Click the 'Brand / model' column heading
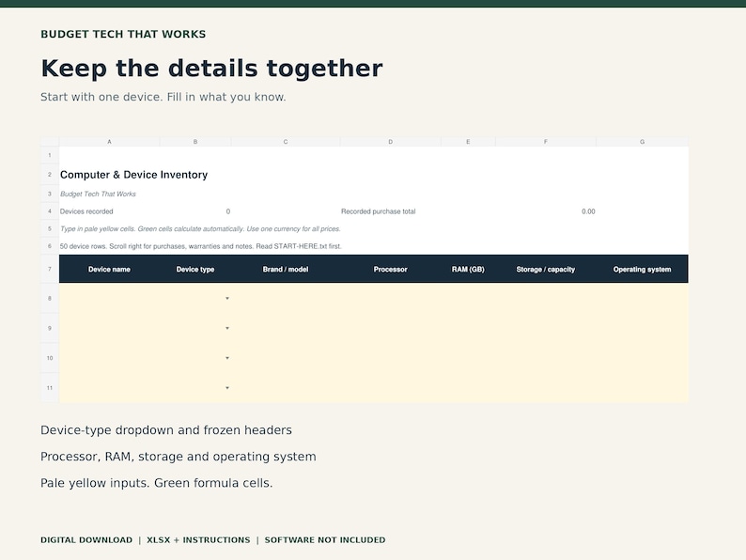The width and height of the screenshot is (746, 560). pos(286,270)
